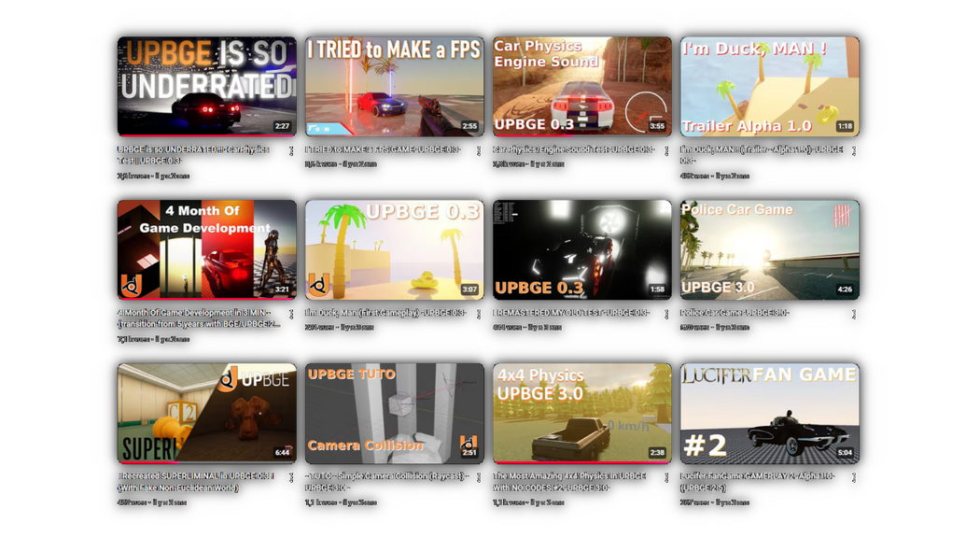Open options for 4 Month Of Game Development video
This screenshot has height=551, width=980.
291,315
